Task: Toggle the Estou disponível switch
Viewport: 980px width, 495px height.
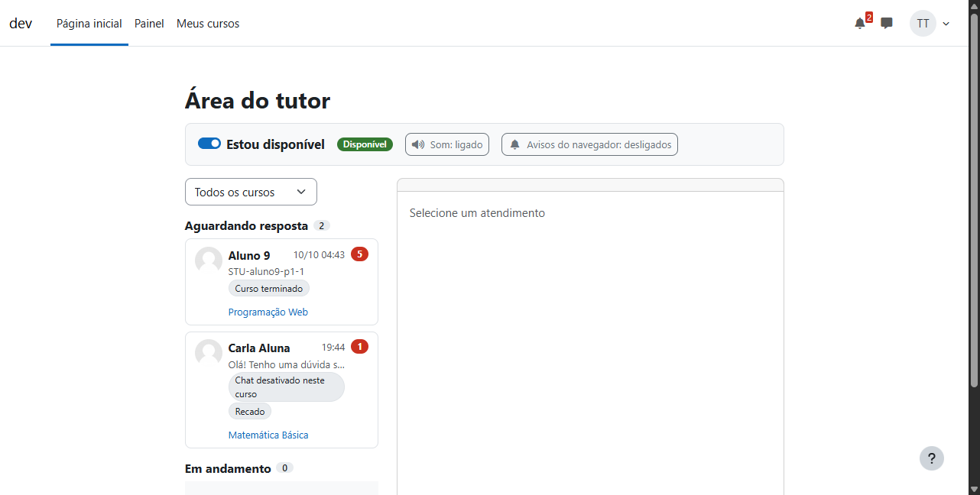Action: tap(209, 144)
